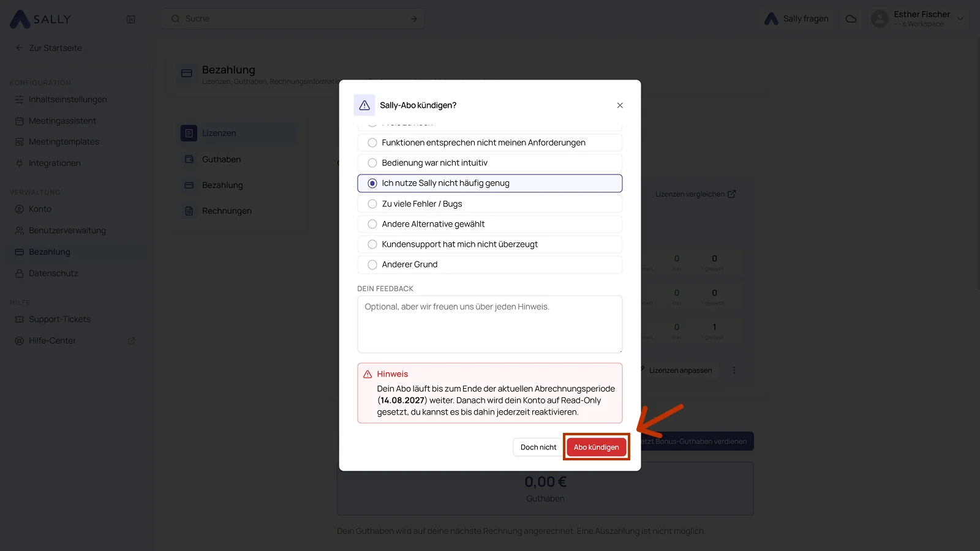
Task: Click Support-Tickets ticket icon
Action: tap(20, 320)
